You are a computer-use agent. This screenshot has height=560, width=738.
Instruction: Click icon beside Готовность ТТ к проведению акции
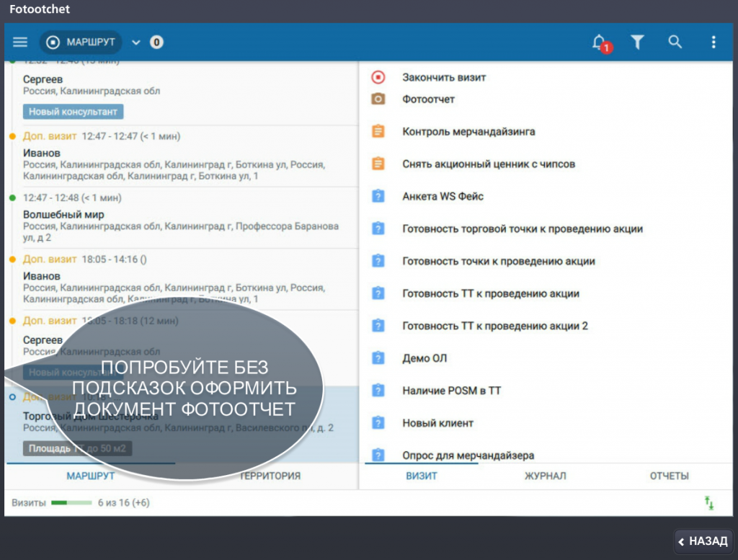tap(378, 293)
